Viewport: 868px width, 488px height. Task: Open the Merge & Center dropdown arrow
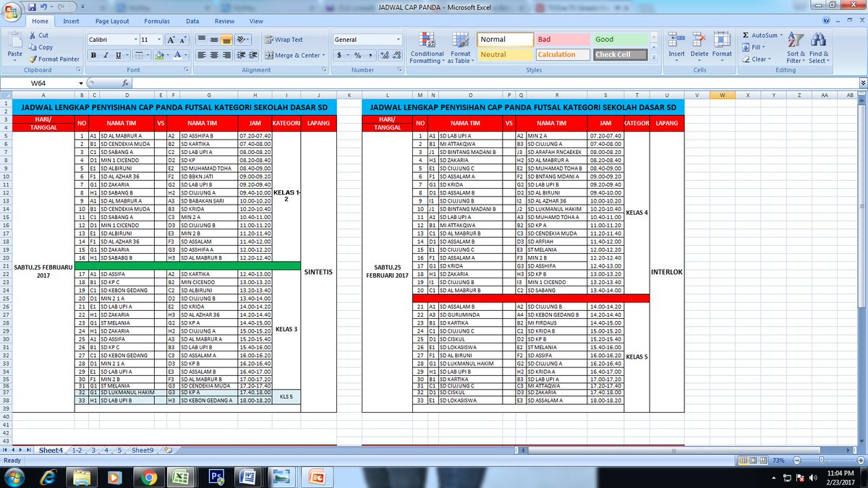click(323, 55)
